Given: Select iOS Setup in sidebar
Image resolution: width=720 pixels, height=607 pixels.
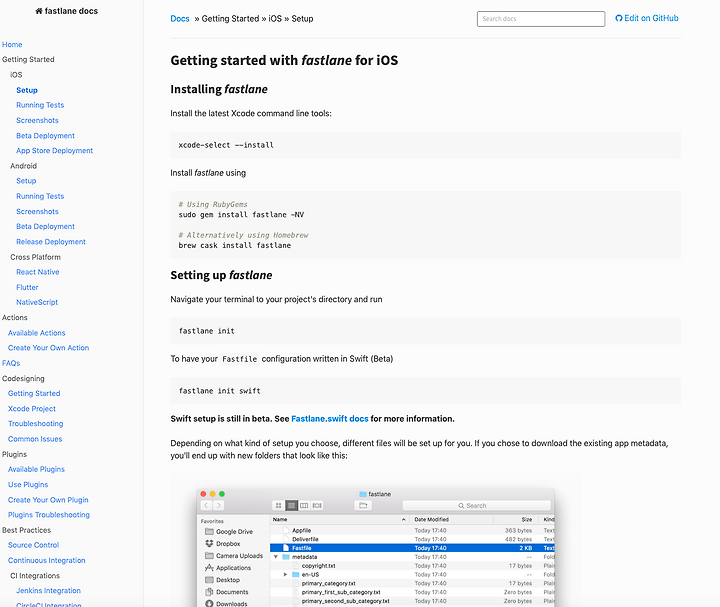Looking at the screenshot, I should [x=27, y=90].
